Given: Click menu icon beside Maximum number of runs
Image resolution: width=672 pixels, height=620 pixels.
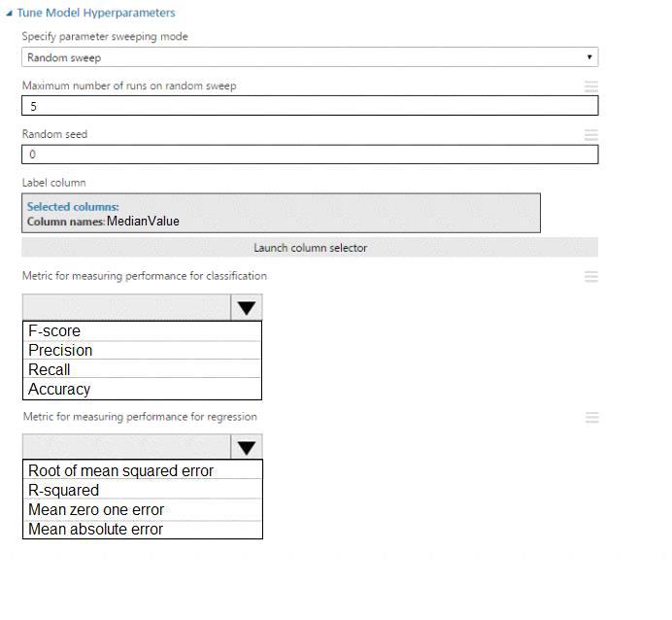Looking at the screenshot, I should click(591, 86).
